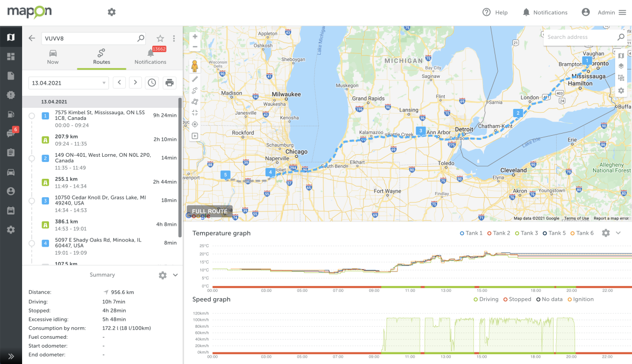Screen dimensions: 632x364
Task: Collapse the Summary panel chevron
Action: 176,275
